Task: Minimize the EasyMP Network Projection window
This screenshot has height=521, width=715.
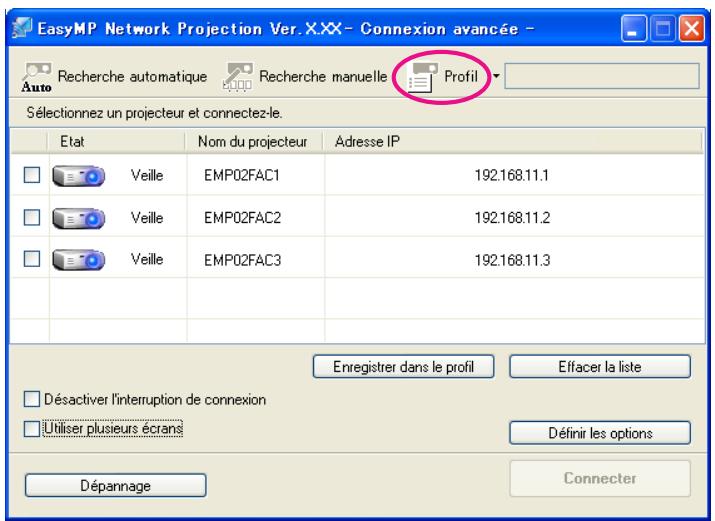Action: click(633, 29)
